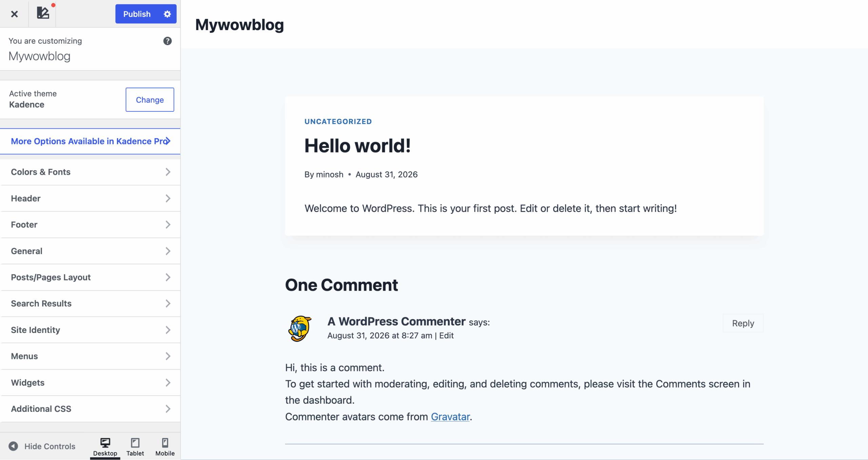Close the Customizer with the X icon
The width and height of the screenshot is (868, 460).
(x=14, y=14)
